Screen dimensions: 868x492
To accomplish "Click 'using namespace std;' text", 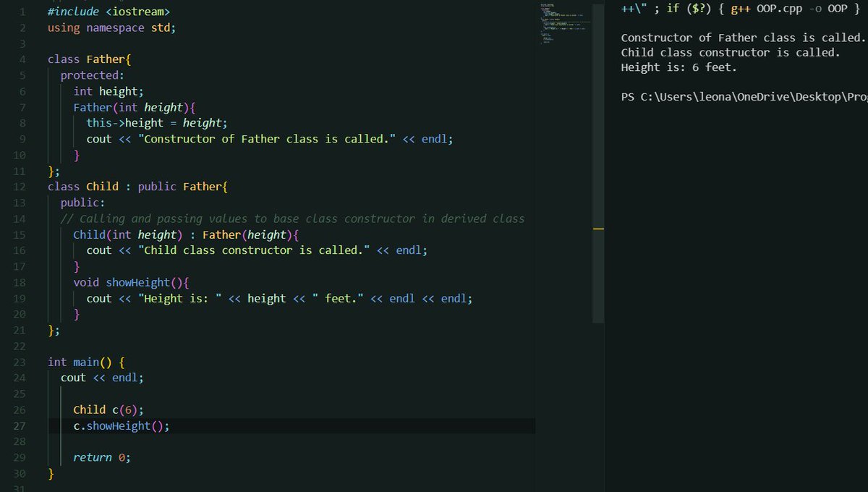I will point(111,27).
